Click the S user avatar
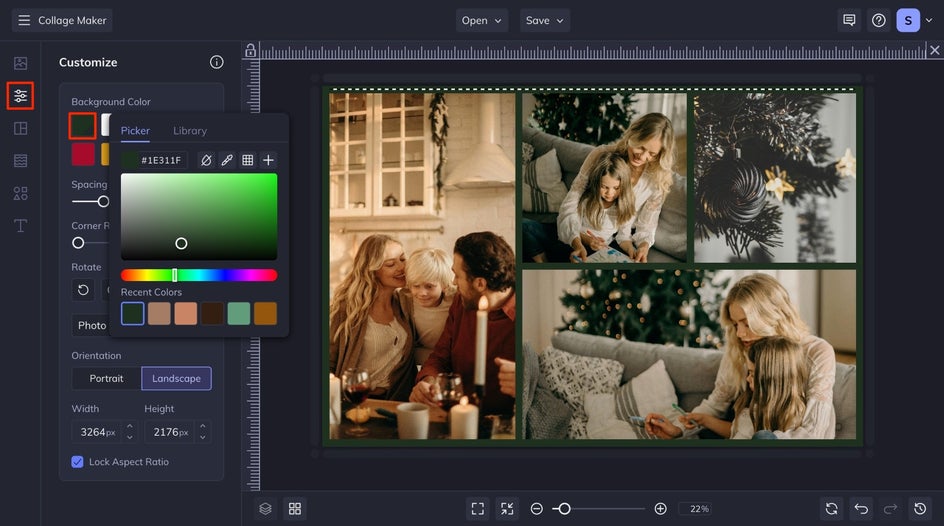The width and height of the screenshot is (944, 526). (908, 20)
